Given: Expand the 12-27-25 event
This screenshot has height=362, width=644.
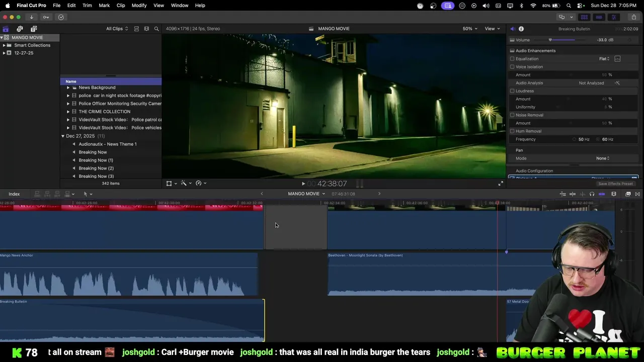Looking at the screenshot, I should (x=4, y=53).
